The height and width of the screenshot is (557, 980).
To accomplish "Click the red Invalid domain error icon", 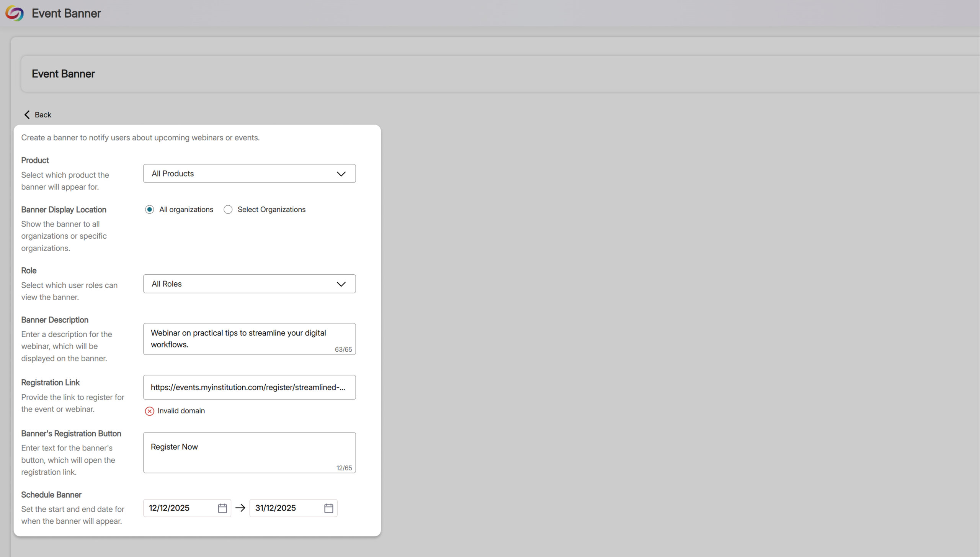I will pyautogui.click(x=149, y=411).
